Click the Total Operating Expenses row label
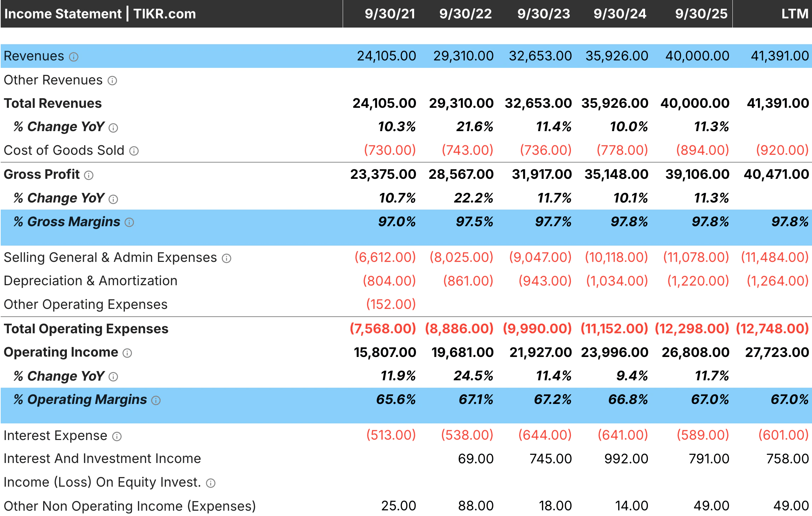Viewport: 812px width, 516px height. click(x=86, y=329)
